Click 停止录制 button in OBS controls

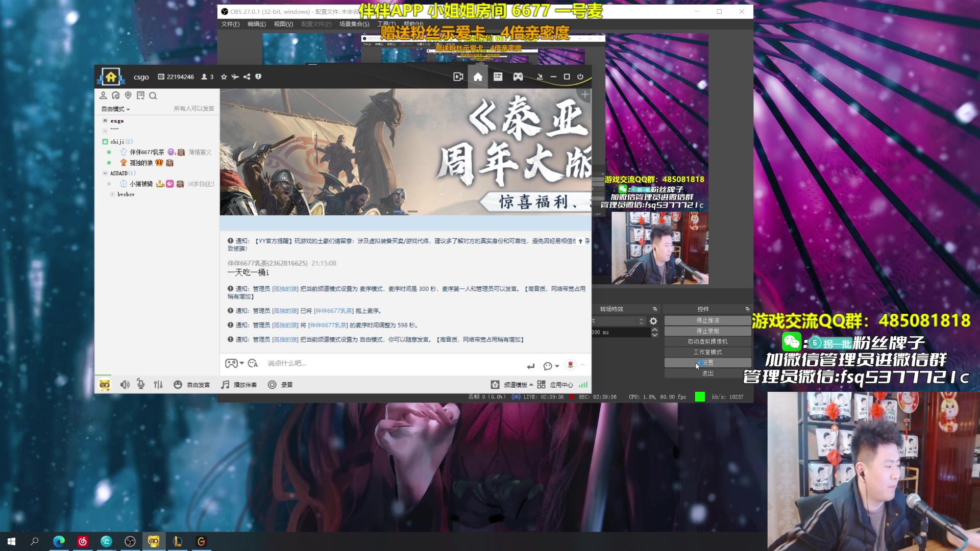point(707,331)
